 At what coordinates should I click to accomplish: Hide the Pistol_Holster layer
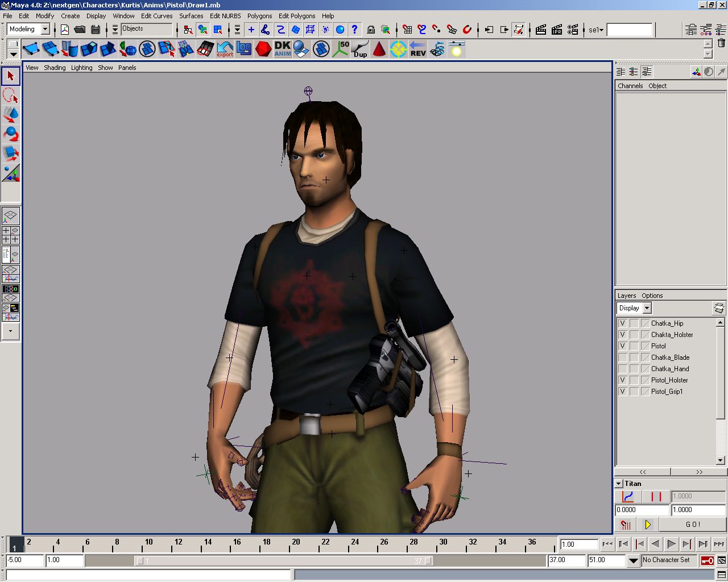click(x=623, y=380)
